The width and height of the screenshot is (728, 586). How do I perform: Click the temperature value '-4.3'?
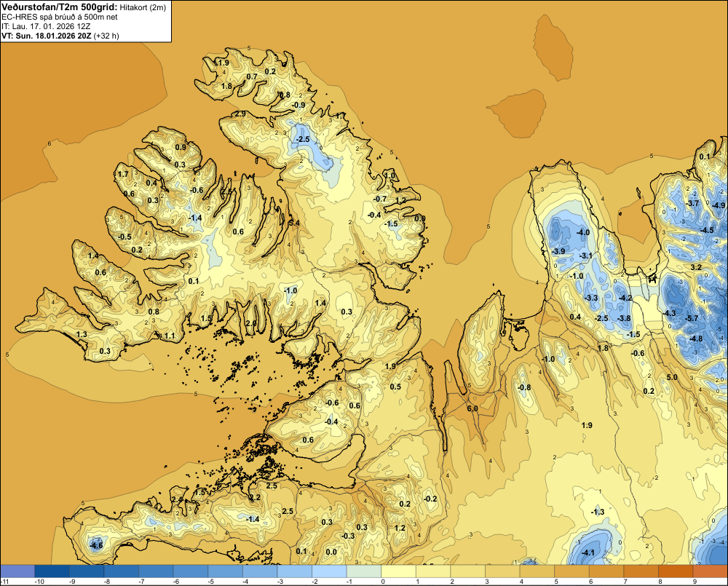[670, 314]
